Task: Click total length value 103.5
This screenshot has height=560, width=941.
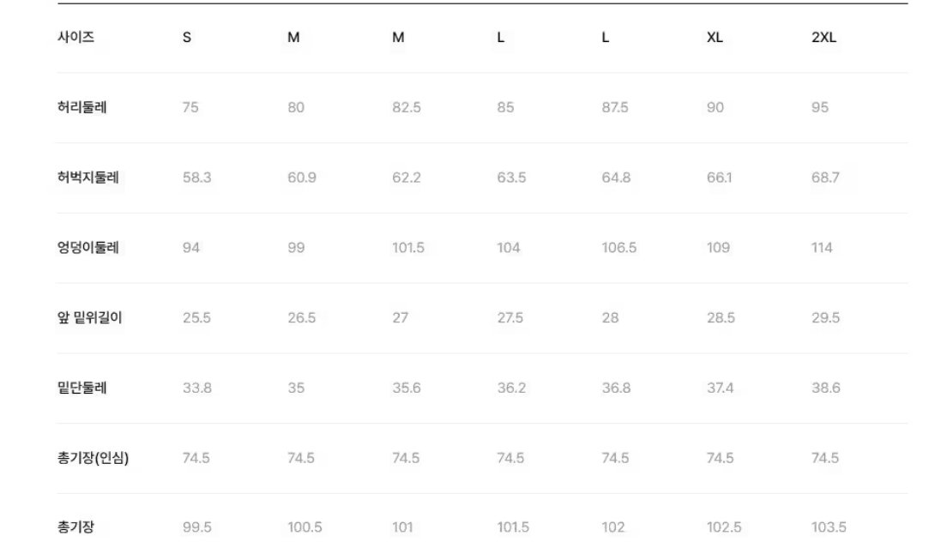Action: [829, 527]
